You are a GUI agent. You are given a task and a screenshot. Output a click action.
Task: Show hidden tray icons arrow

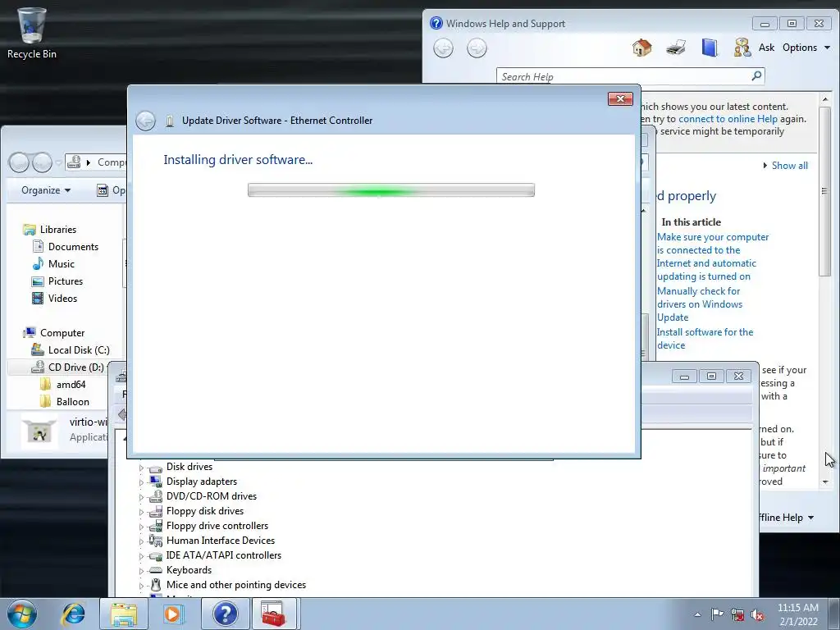coord(697,614)
